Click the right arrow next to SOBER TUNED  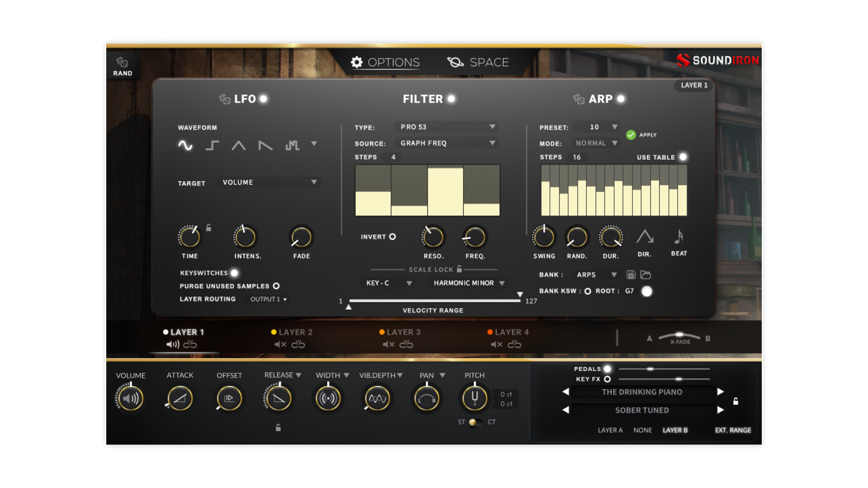(721, 410)
